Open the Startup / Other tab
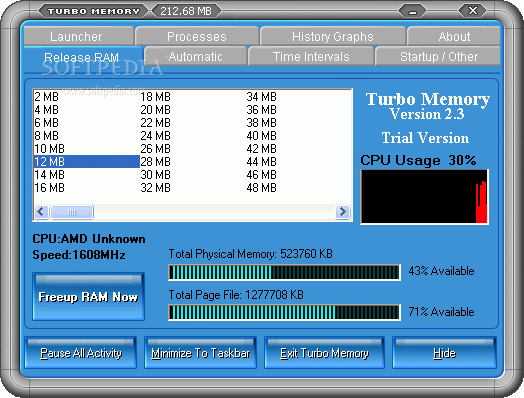The width and height of the screenshot is (524, 398). coord(438,56)
